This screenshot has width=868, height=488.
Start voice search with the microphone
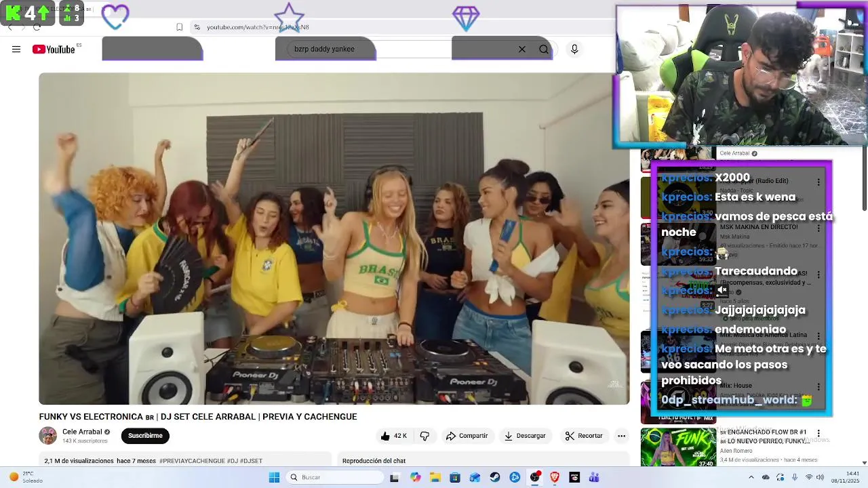(574, 49)
